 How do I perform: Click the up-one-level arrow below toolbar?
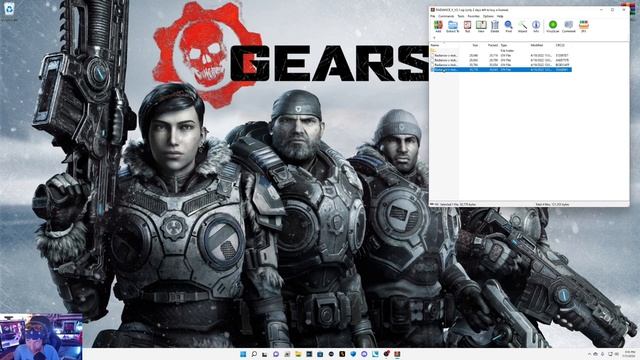pos(434,38)
